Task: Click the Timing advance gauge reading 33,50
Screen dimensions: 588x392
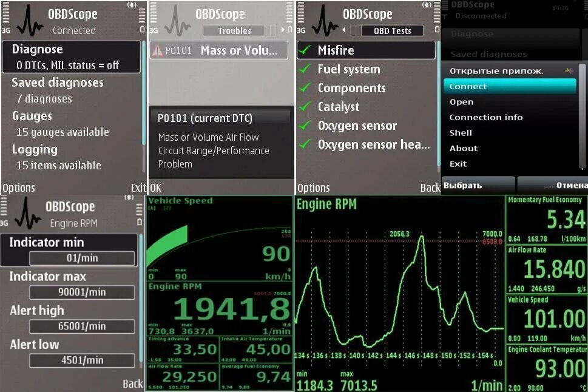Action: click(x=183, y=350)
